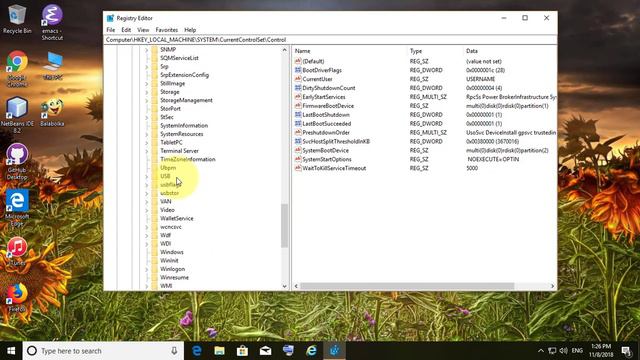640x360 pixels.
Task: Open the File menu
Action: tap(111, 30)
